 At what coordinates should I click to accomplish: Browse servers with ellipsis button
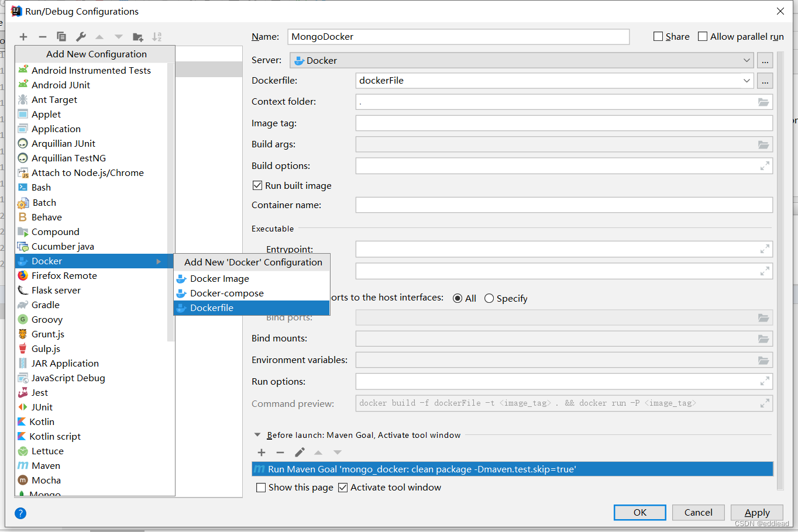[x=765, y=60]
